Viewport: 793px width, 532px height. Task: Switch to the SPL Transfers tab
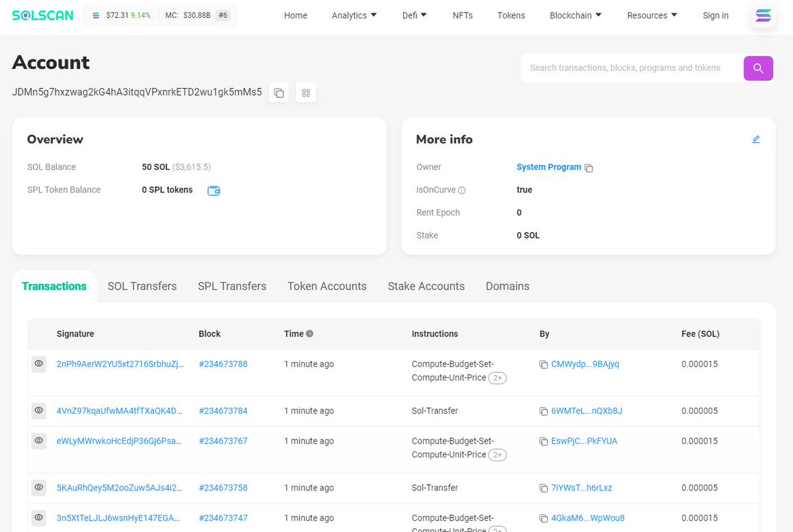pyautogui.click(x=232, y=286)
